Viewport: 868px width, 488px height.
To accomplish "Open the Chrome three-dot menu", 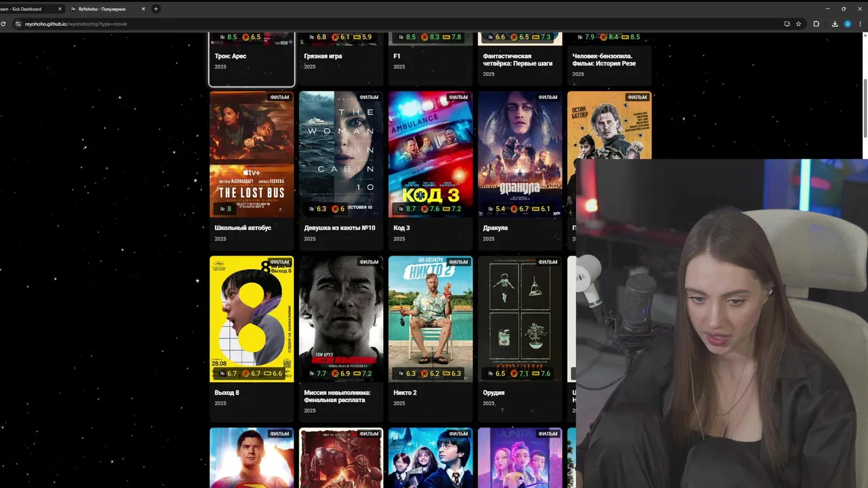I will pos(860,24).
